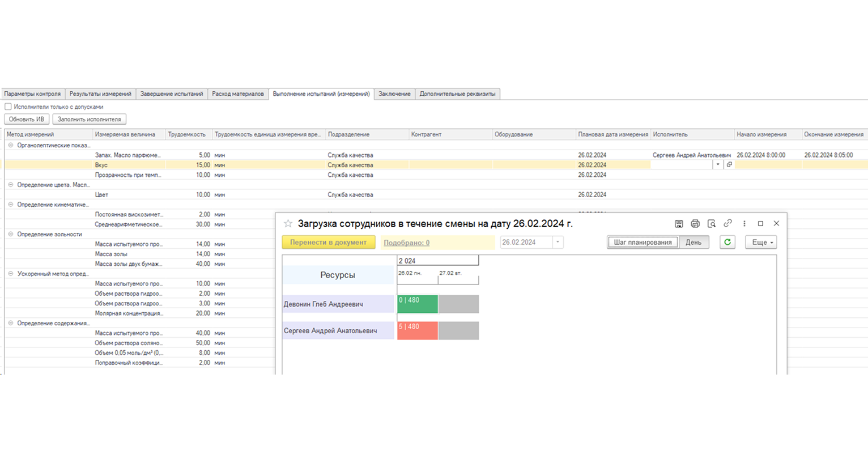This screenshot has height=459, width=868.
Task: Select the День planning step option
Action: tap(693, 242)
